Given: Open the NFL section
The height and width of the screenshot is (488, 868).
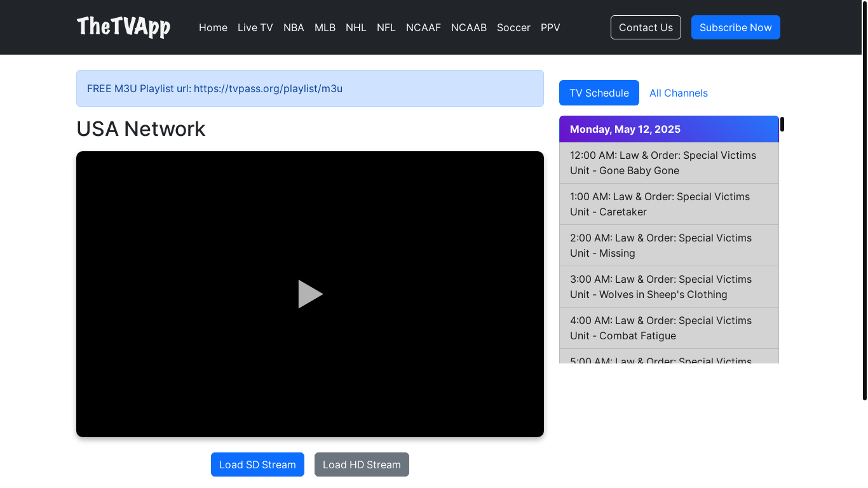Looking at the screenshot, I should coord(386,27).
